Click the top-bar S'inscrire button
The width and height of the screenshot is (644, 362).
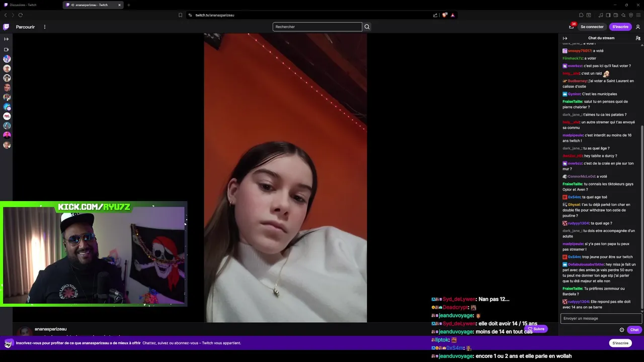(x=620, y=27)
